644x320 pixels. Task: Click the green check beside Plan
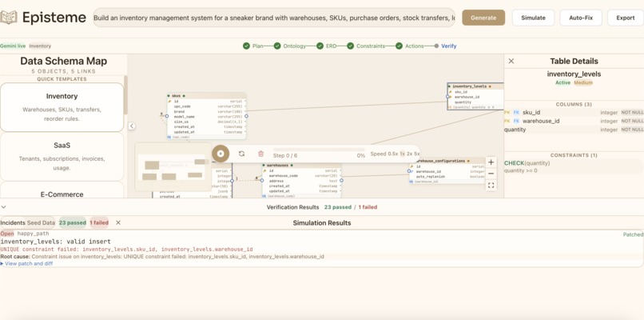tap(246, 46)
